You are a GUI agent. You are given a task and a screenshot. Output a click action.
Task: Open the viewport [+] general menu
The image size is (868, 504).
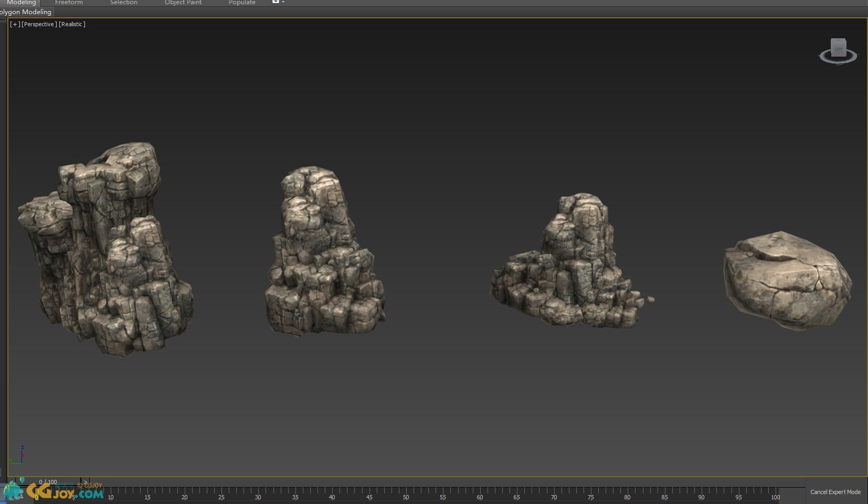pyautogui.click(x=15, y=24)
